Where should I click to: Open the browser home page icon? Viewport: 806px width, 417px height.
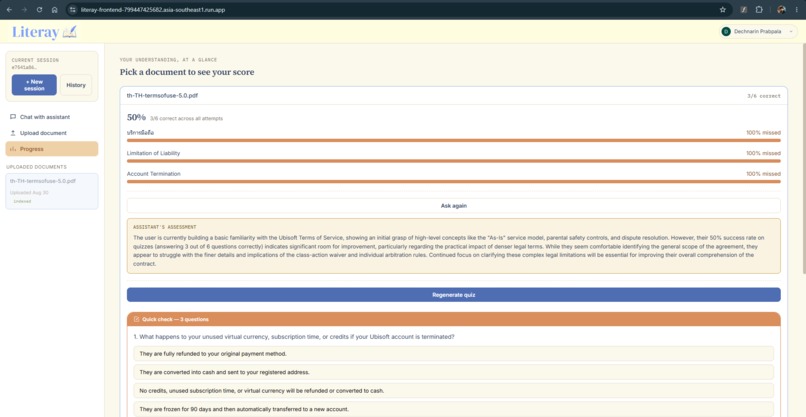(x=54, y=10)
